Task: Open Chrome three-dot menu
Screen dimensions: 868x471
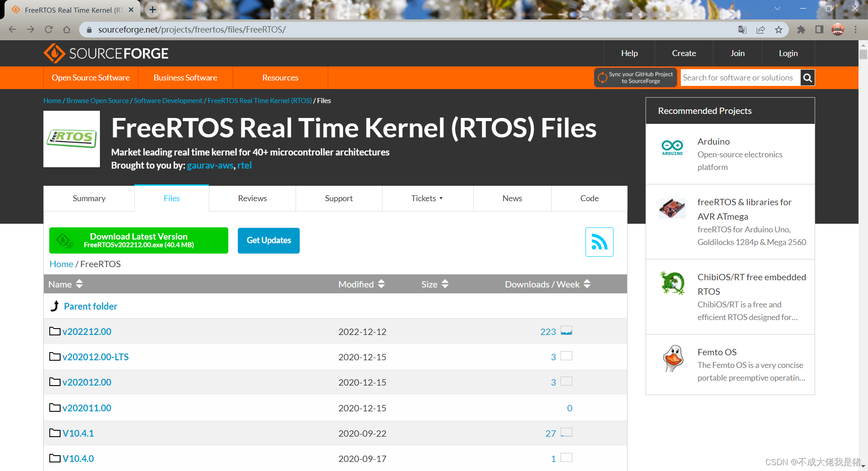Action: pos(855,29)
